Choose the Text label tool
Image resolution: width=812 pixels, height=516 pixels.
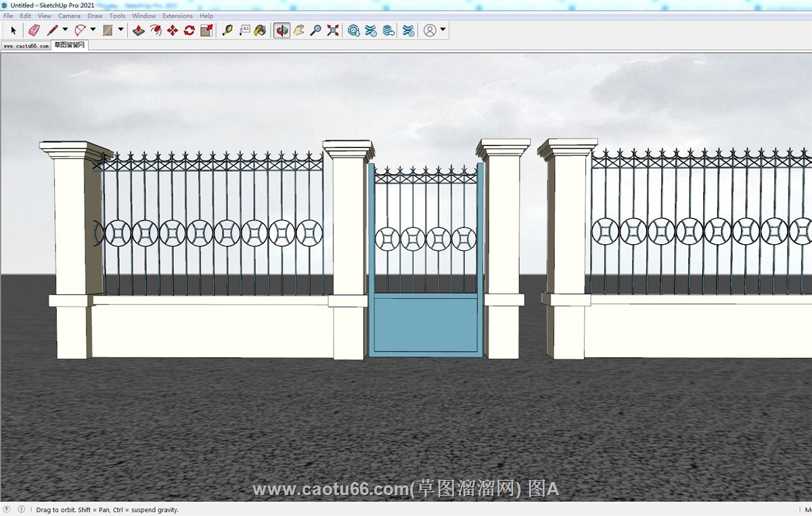pos(244,30)
